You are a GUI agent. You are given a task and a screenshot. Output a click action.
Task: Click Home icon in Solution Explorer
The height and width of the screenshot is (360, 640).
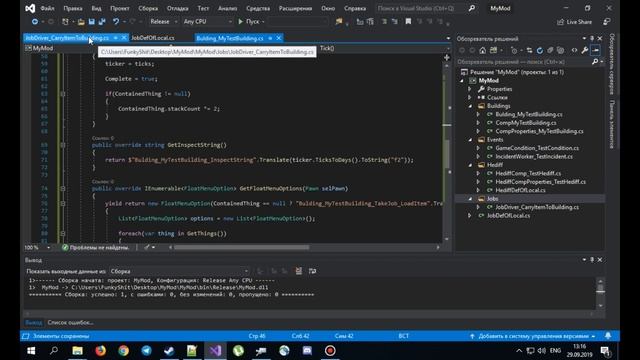pos(482,50)
